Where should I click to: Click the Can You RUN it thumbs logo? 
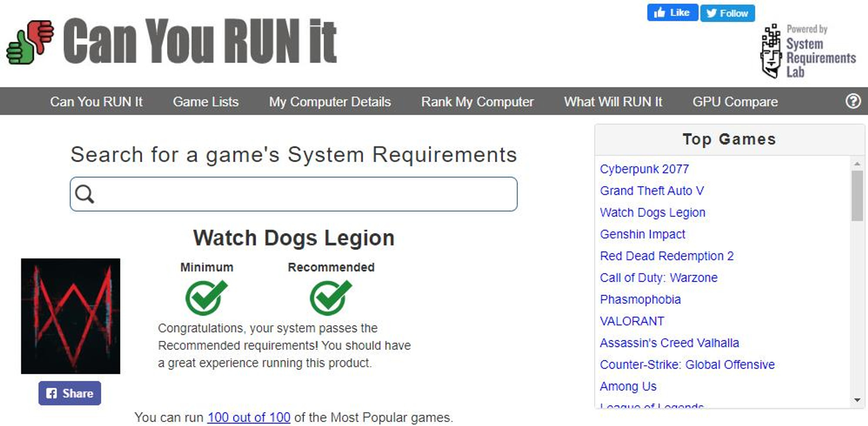pyautogui.click(x=30, y=42)
